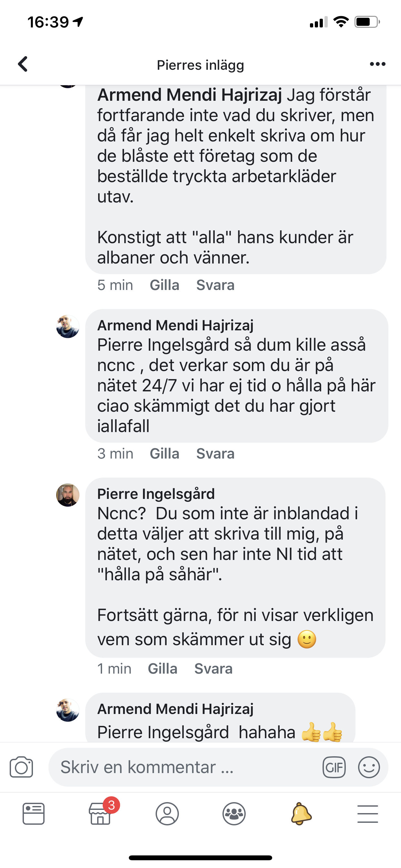Tap the camera icon to attach photo
This screenshot has height=868, width=401.
point(21,767)
